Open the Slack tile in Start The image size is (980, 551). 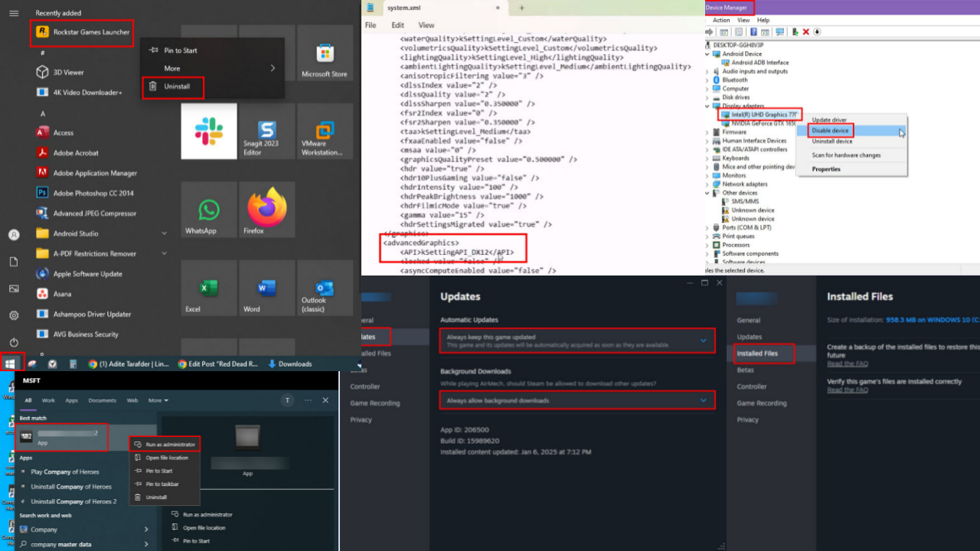[x=209, y=132]
